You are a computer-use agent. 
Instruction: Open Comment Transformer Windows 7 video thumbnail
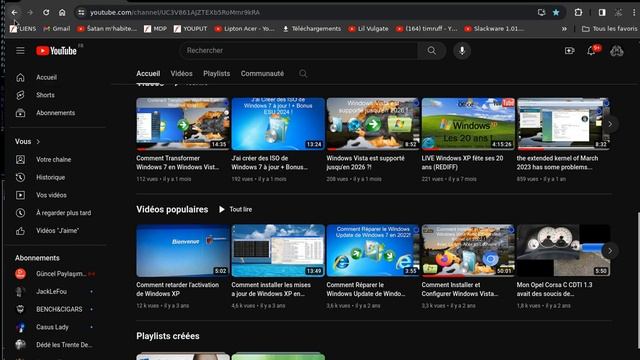(x=182, y=124)
